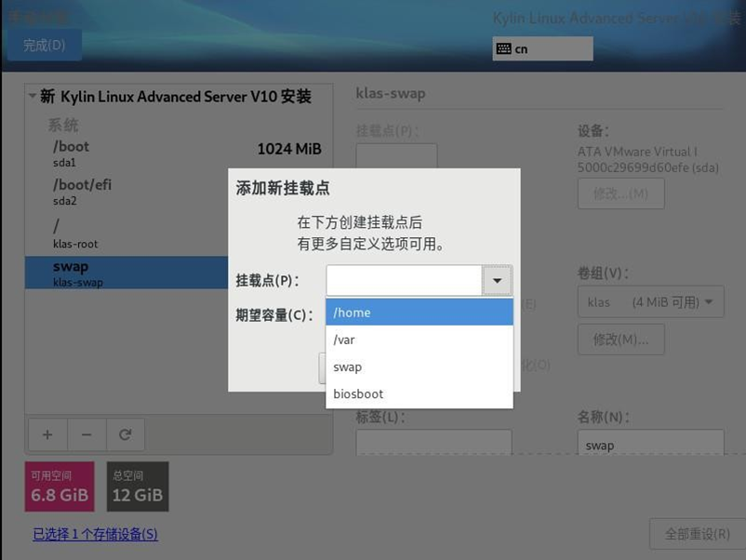Select the /boot sda1 partition row
Image resolution: width=746 pixels, height=560 pixels.
click(179, 153)
